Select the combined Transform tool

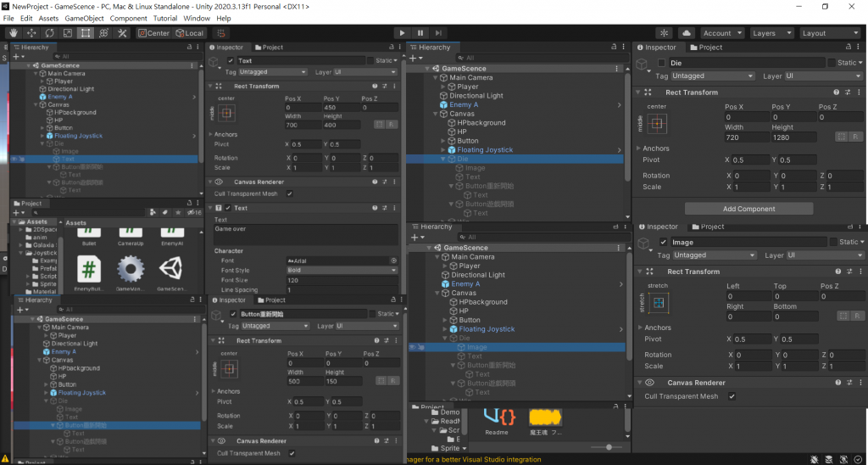103,33
